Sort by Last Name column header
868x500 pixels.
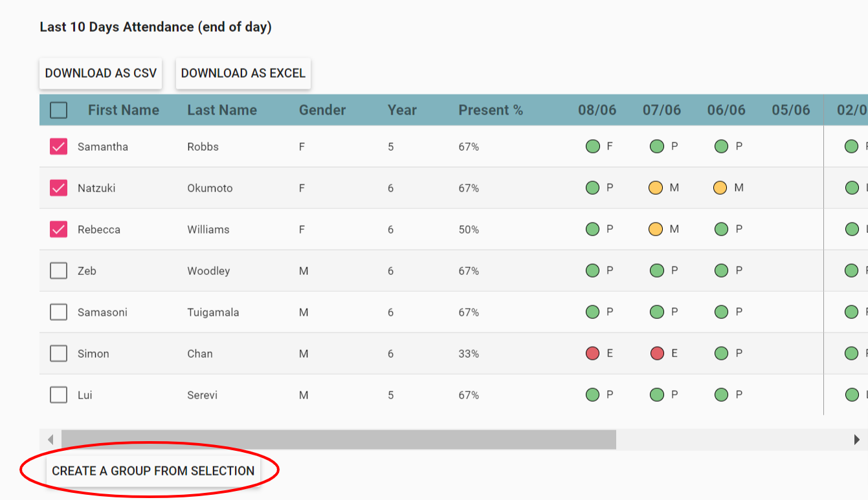point(222,110)
